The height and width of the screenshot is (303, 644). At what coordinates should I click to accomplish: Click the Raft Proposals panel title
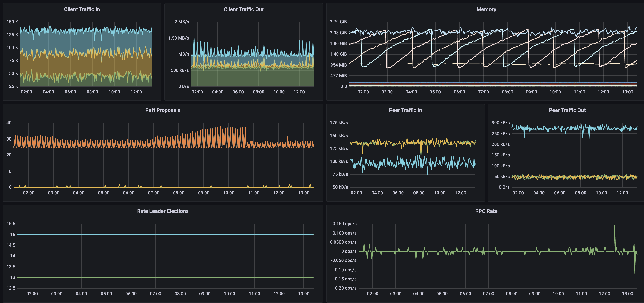tap(163, 110)
